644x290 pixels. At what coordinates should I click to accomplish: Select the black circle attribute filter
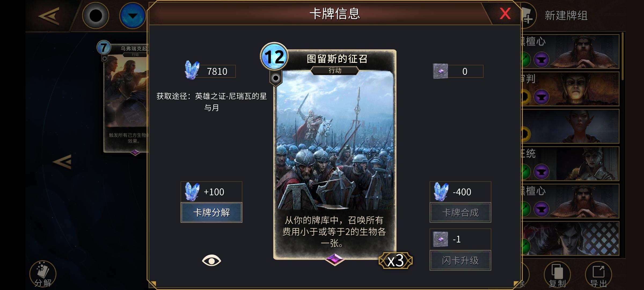pyautogui.click(x=96, y=16)
